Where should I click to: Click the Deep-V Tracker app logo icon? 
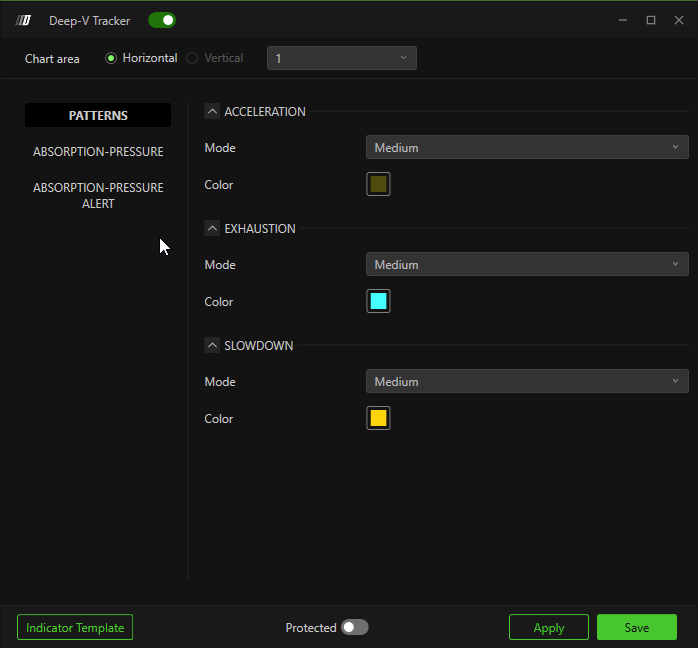click(x=24, y=20)
